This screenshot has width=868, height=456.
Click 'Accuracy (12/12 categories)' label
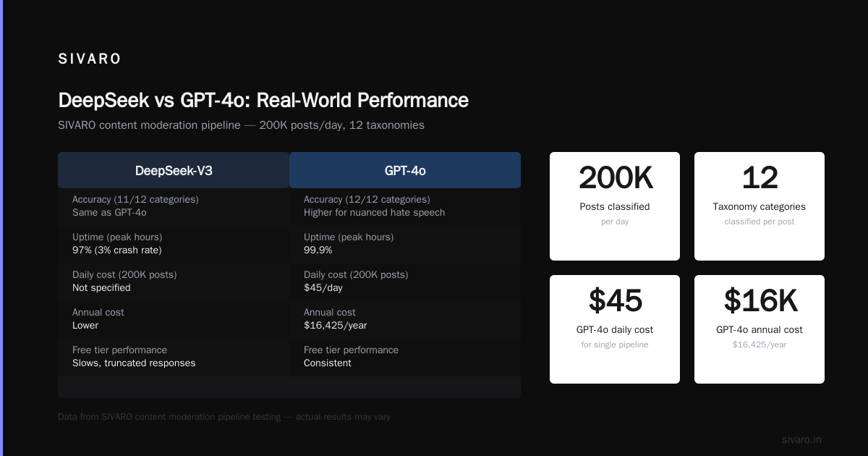(x=367, y=199)
